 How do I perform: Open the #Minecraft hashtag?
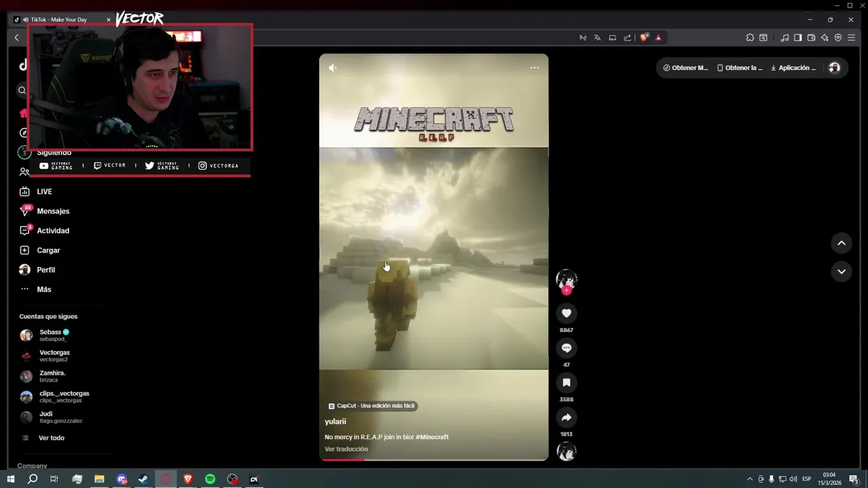point(432,437)
